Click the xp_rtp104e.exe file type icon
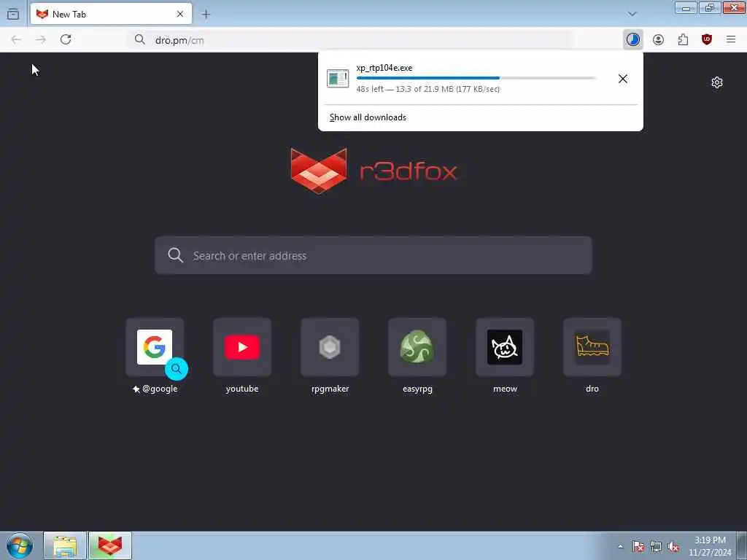This screenshot has height=560, width=747. click(x=338, y=79)
